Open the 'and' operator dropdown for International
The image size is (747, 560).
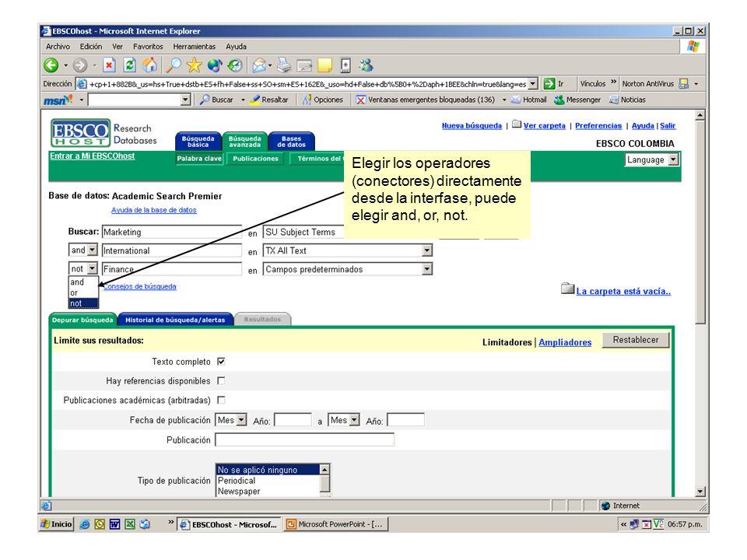tap(93, 250)
